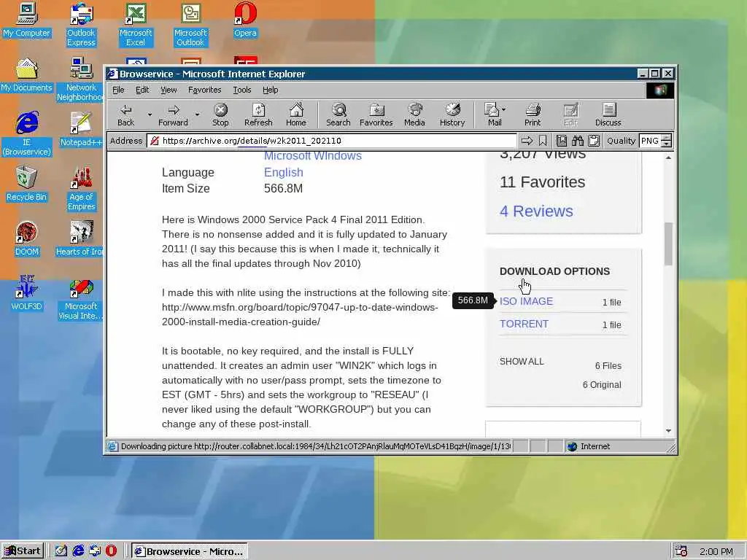Decrease Quality with the down stepper arrow
The image size is (747, 560).
point(667,144)
